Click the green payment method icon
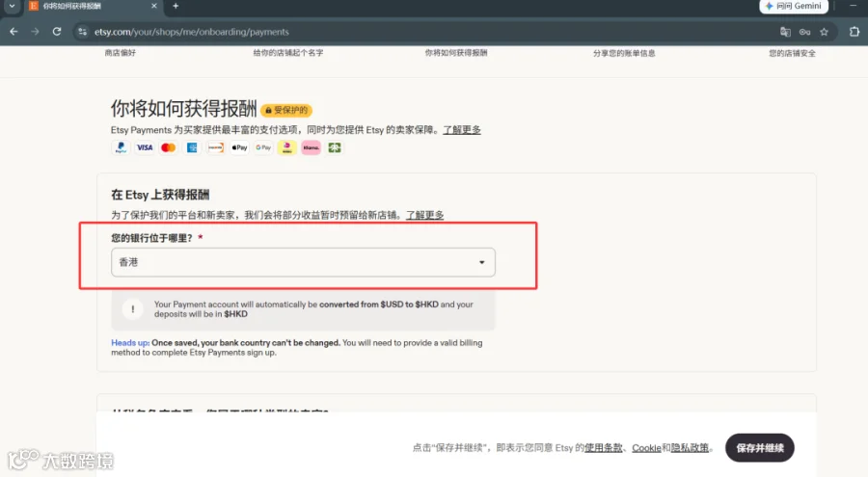 [335, 147]
